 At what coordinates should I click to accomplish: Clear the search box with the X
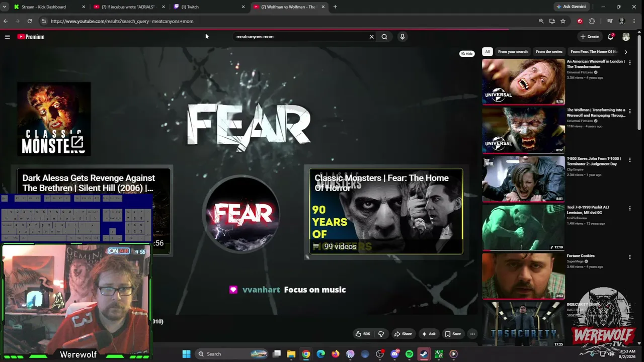click(x=372, y=37)
